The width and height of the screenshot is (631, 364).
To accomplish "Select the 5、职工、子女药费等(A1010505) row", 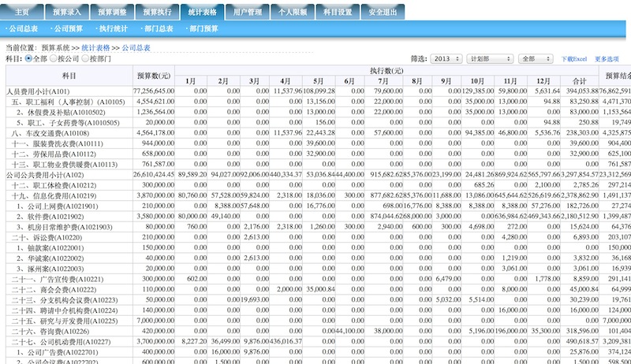I will point(68,123).
